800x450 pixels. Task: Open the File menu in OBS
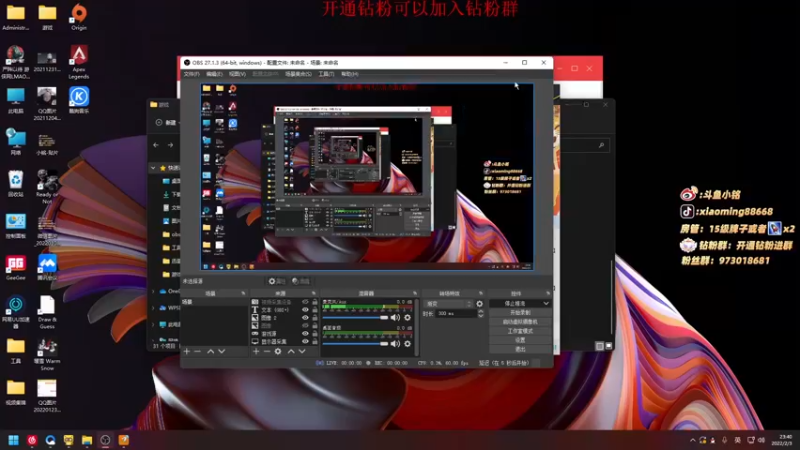pos(191,74)
